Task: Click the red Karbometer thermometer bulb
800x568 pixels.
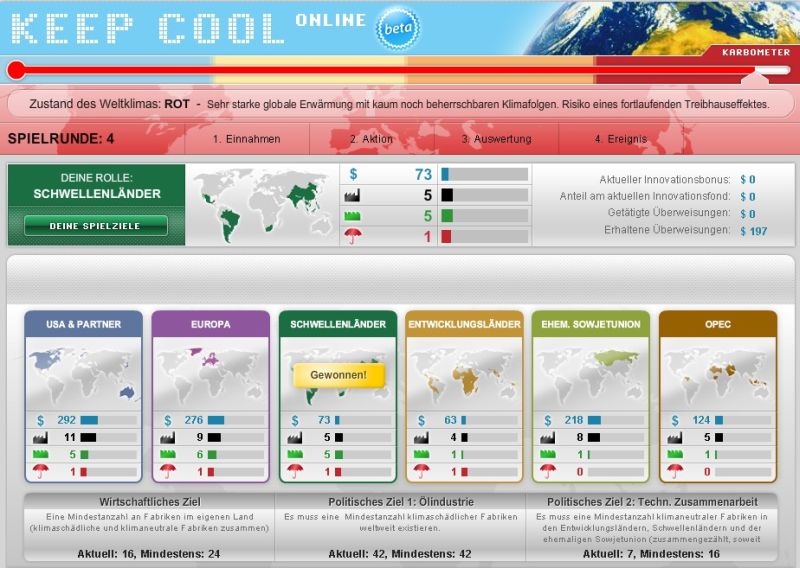Action: point(16,70)
